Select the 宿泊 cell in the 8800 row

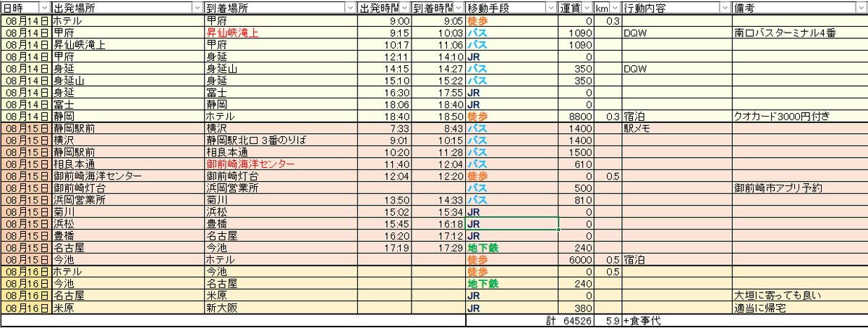tap(676, 116)
